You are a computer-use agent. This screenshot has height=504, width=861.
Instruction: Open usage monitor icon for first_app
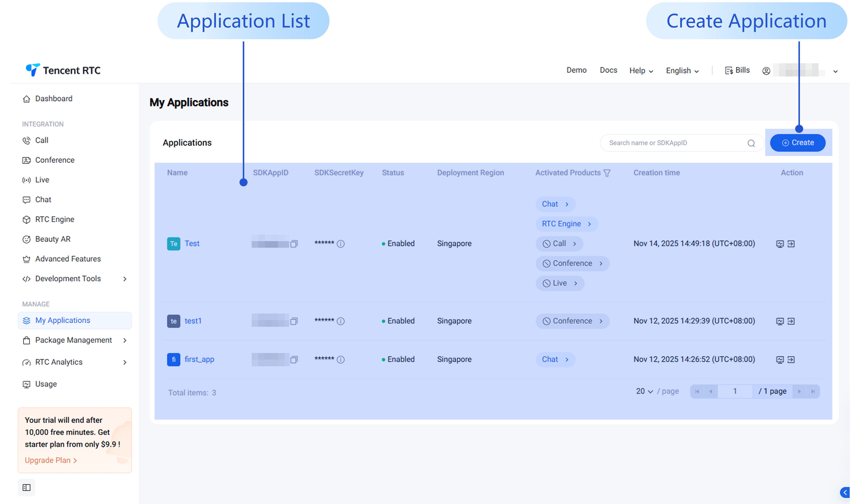point(780,360)
